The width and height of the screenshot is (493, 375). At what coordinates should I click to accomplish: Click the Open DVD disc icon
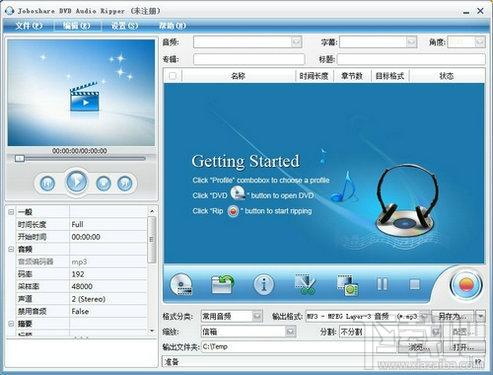181,284
